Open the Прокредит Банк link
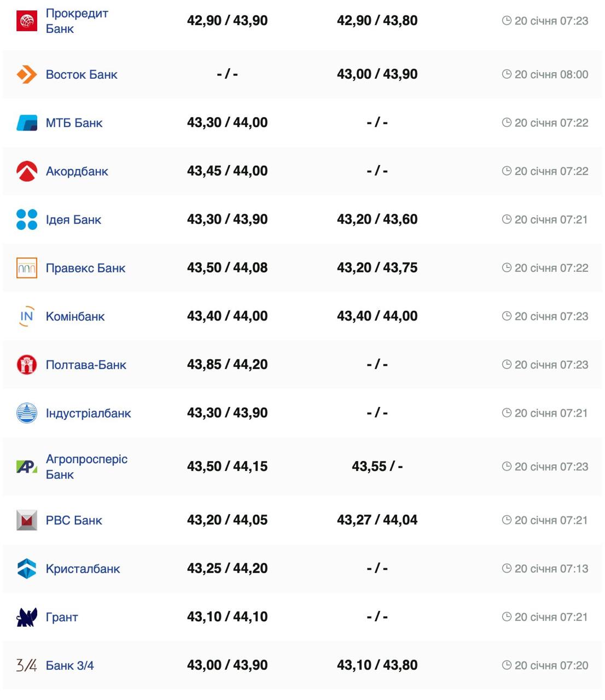 click(x=77, y=21)
